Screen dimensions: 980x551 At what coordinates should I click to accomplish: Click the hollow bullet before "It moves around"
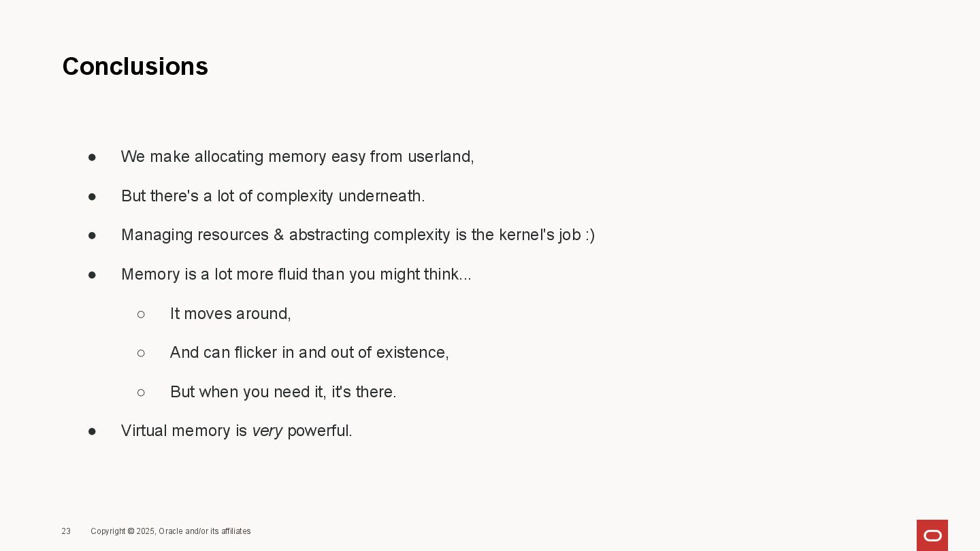point(141,314)
